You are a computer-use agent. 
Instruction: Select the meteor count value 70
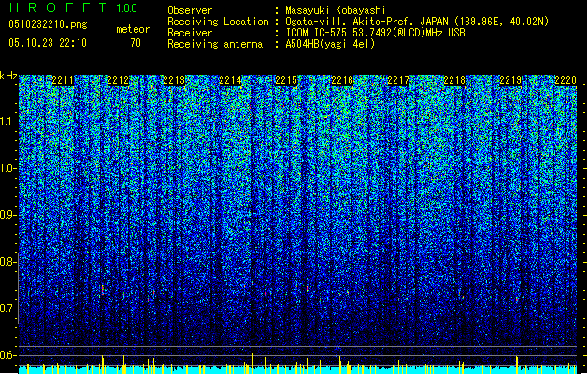point(136,43)
